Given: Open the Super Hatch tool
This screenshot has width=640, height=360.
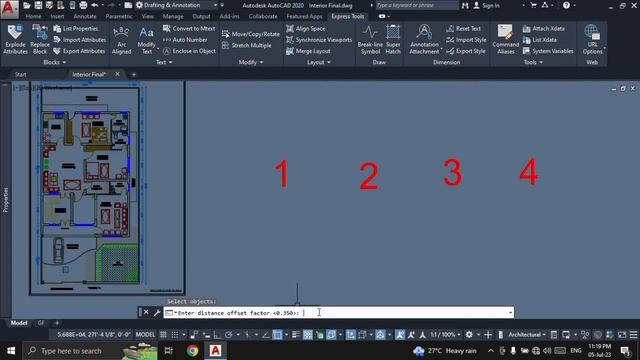Looking at the screenshot, I should [393, 40].
